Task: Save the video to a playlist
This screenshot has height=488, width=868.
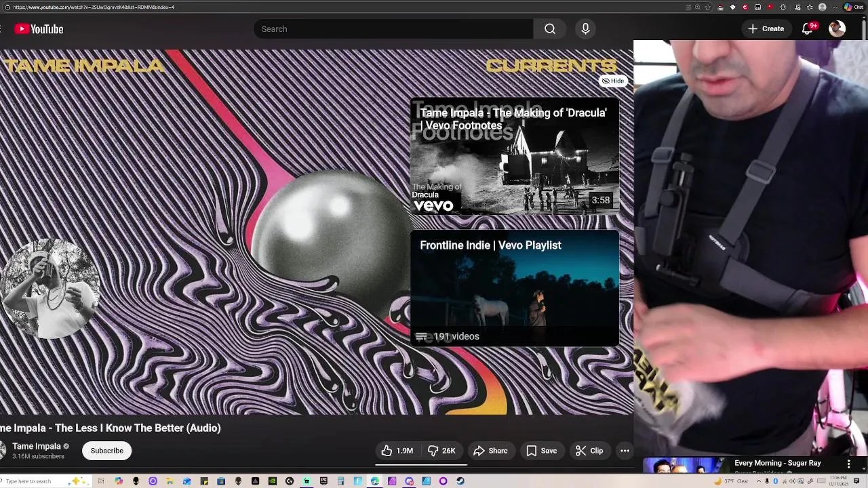Action: (541, 451)
